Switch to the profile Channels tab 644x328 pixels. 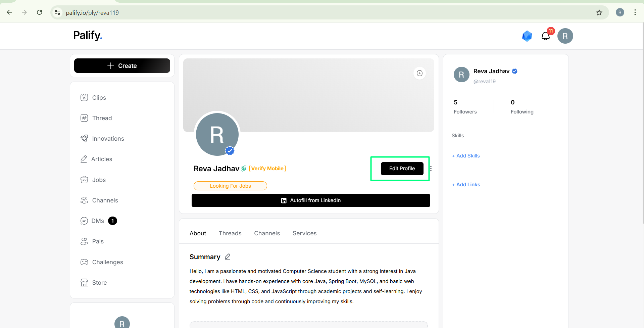[x=267, y=233]
